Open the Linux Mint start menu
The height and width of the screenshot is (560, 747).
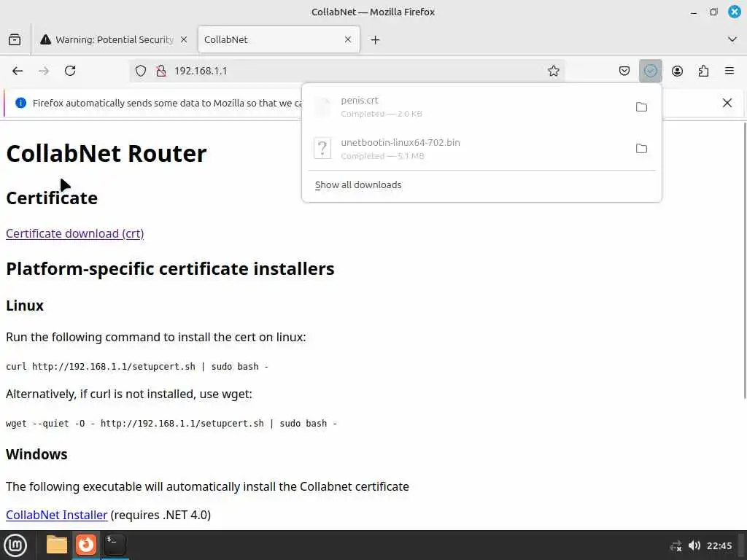[15, 545]
